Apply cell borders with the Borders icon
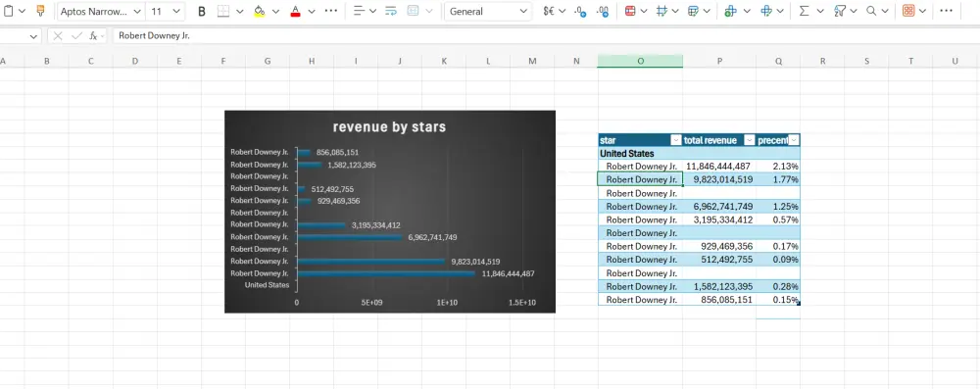Screen dimensions: 980x389 (x=223, y=11)
